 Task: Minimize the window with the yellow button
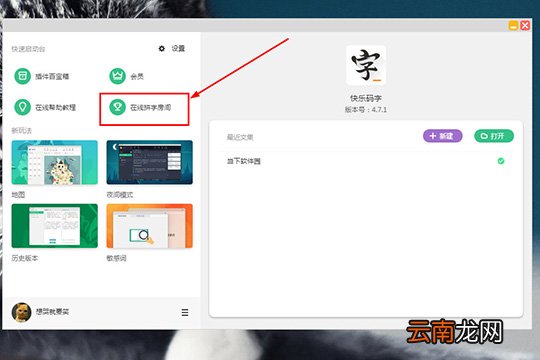click(513, 25)
